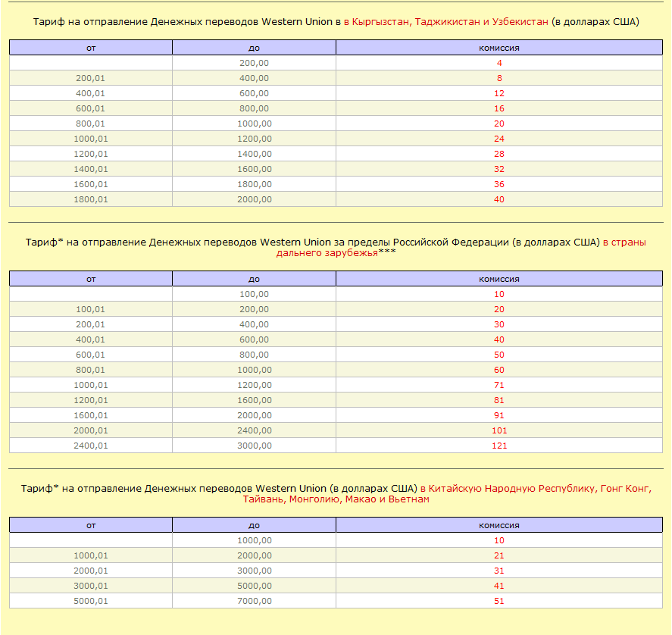Image resolution: width=672 pixels, height=635 pixels.
Task: Click "3000,00" in the 2400,01 row
Action: coord(255,446)
